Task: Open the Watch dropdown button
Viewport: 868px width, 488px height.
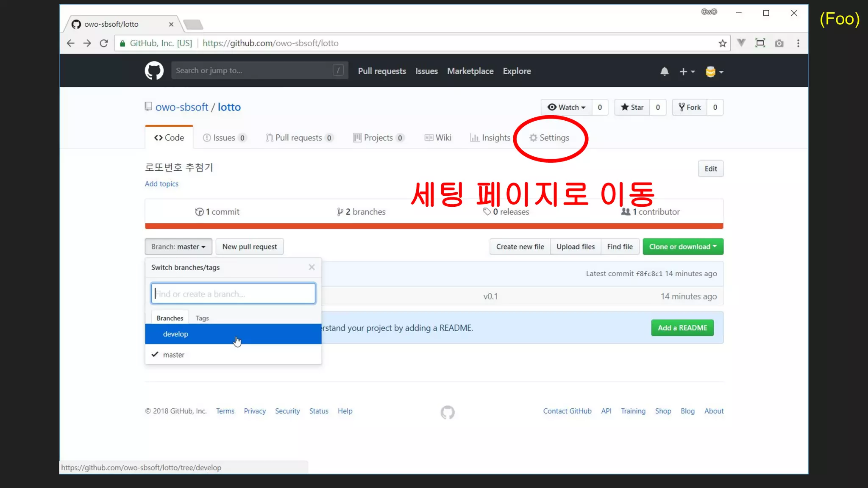Action: (x=566, y=107)
